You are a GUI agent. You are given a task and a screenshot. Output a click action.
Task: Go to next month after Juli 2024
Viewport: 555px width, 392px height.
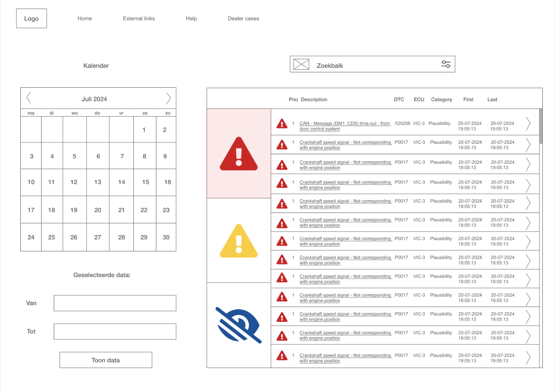[168, 98]
